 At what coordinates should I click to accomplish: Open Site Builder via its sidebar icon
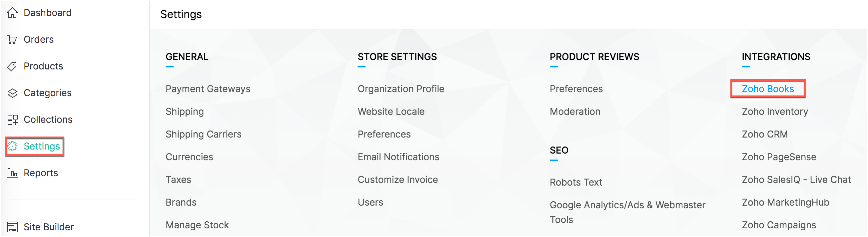tap(13, 227)
